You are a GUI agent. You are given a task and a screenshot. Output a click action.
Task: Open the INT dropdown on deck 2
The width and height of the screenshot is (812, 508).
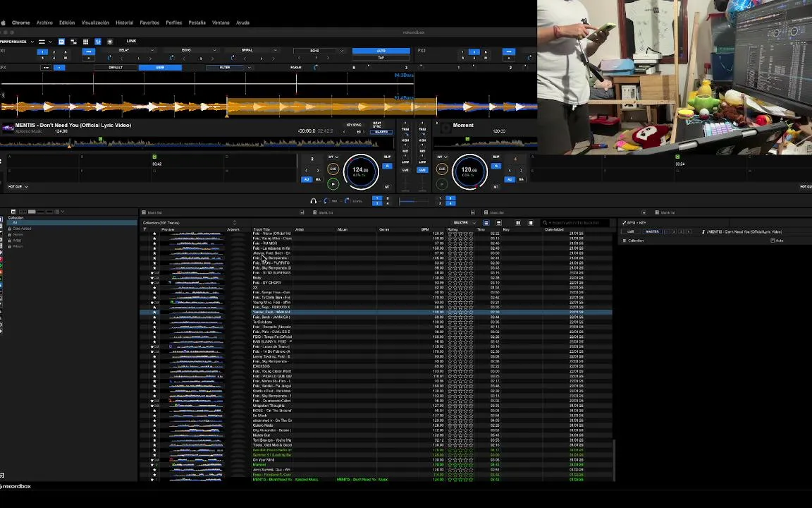[442, 157]
